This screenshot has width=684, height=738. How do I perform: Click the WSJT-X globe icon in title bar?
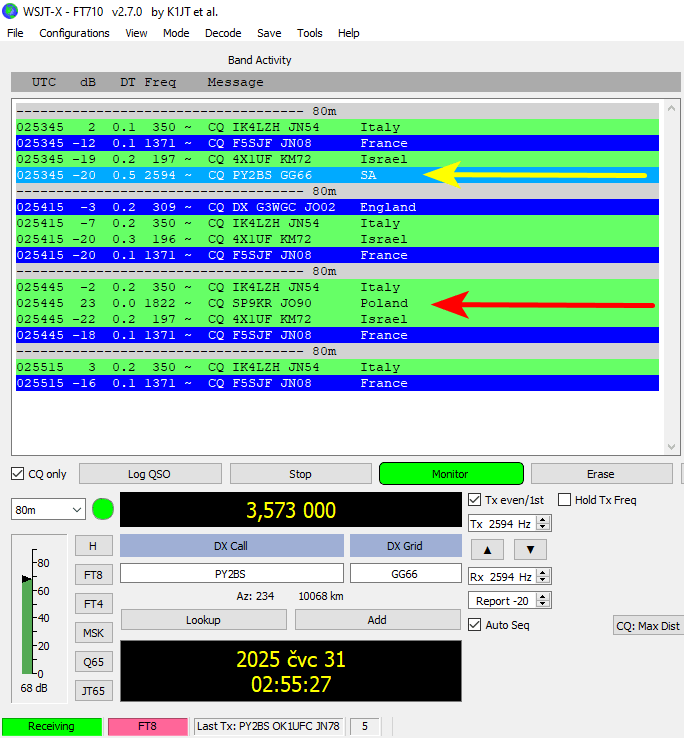[11, 11]
